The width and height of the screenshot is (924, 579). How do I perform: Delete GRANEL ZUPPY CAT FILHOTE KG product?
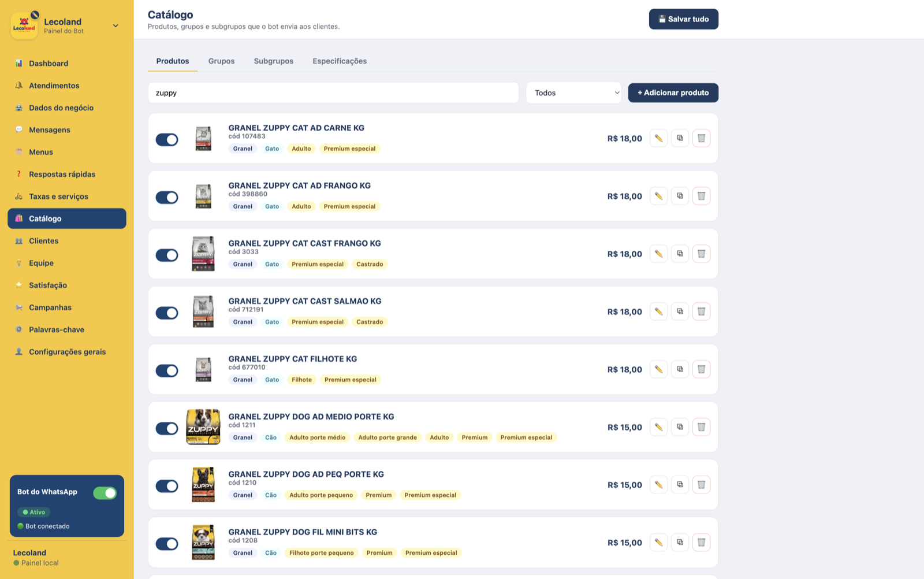pos(701,369)
